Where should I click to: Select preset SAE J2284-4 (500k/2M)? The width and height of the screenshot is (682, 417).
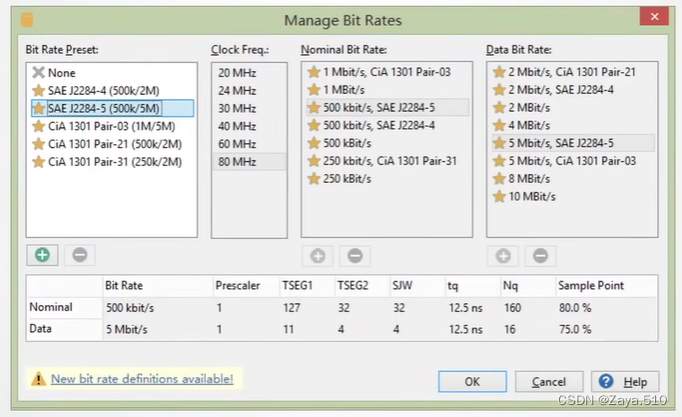[x=112, y=90]
